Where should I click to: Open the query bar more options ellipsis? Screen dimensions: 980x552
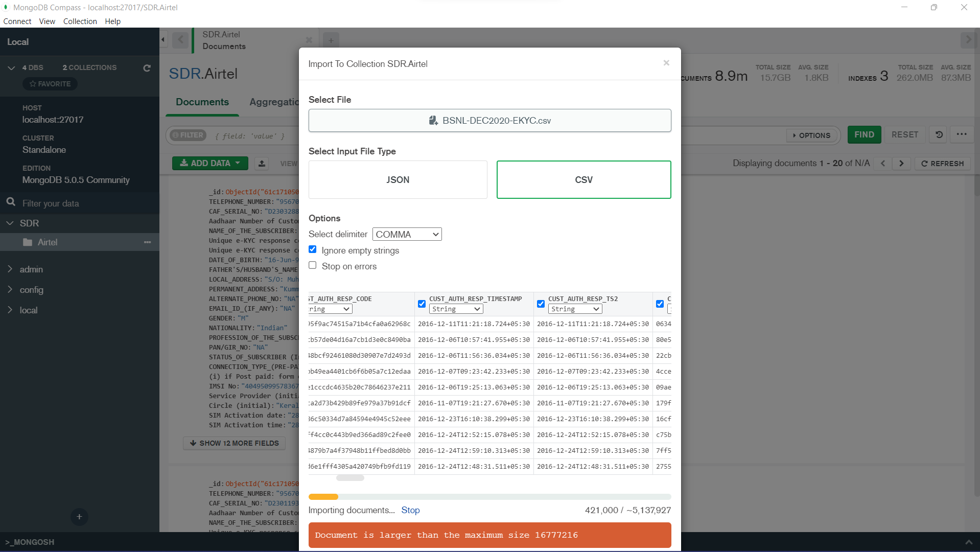click(x=962, y=134)
